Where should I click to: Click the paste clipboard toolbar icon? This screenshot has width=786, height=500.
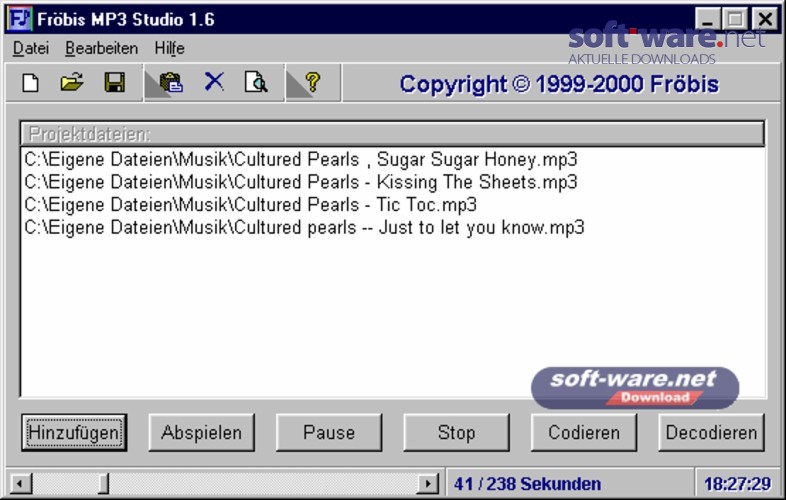point(171,83)
